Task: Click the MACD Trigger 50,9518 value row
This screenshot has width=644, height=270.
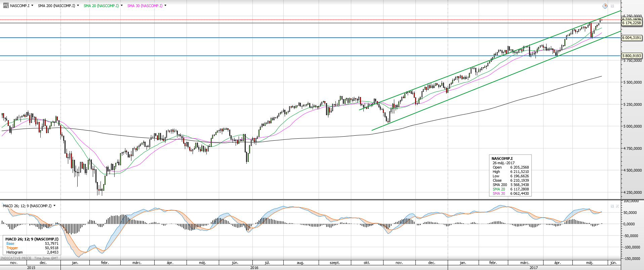Action: 32,248
